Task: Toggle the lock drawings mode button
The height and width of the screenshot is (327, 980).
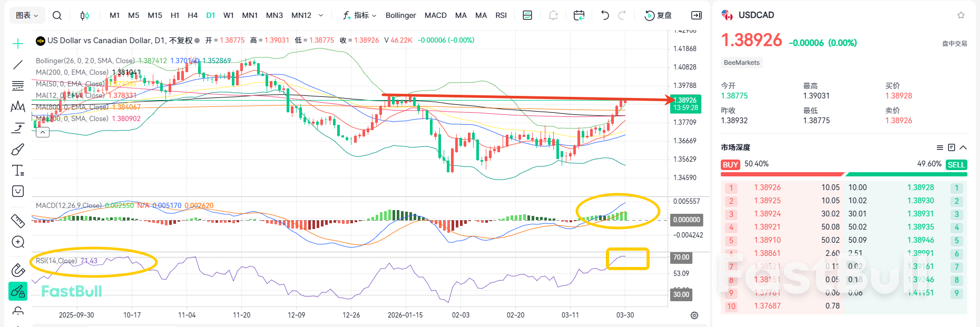Action: click(x=18, y=291)
